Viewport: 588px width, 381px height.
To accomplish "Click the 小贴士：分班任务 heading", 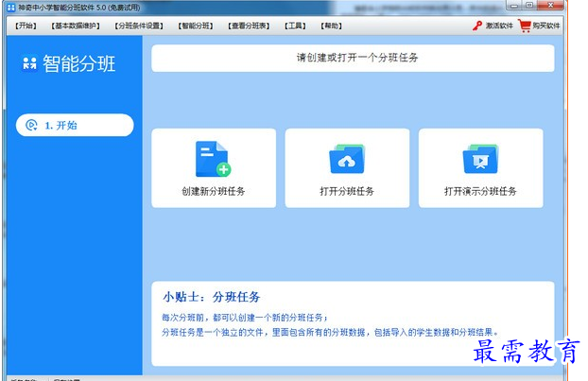I will [x=212, y=297].
